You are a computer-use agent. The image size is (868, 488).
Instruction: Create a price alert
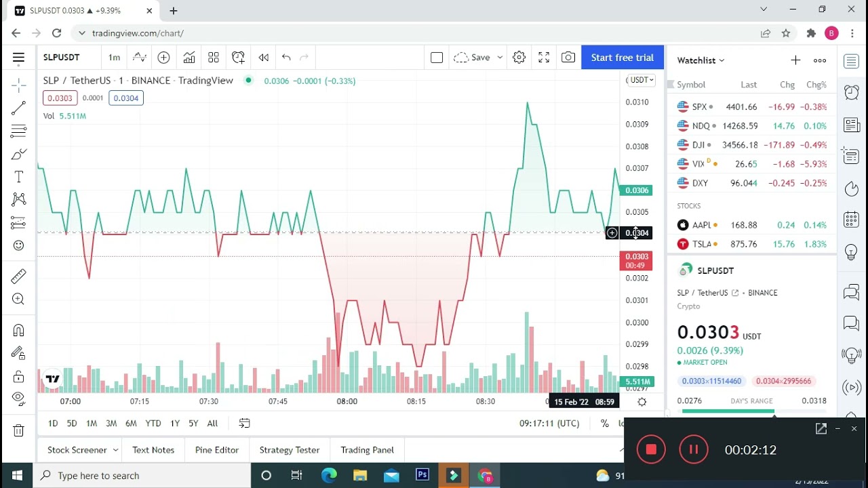238,58
